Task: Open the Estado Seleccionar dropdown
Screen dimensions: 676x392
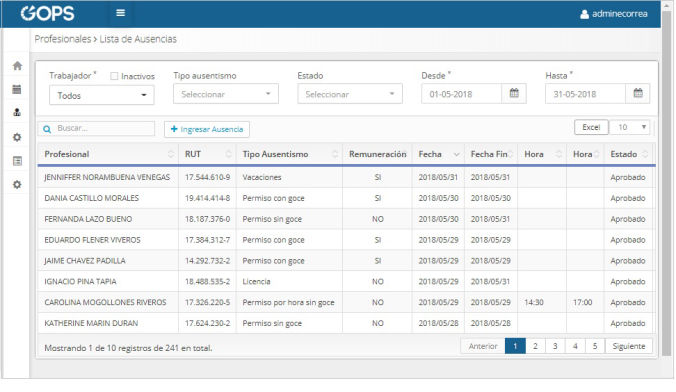Action: (x=350, y=94)
